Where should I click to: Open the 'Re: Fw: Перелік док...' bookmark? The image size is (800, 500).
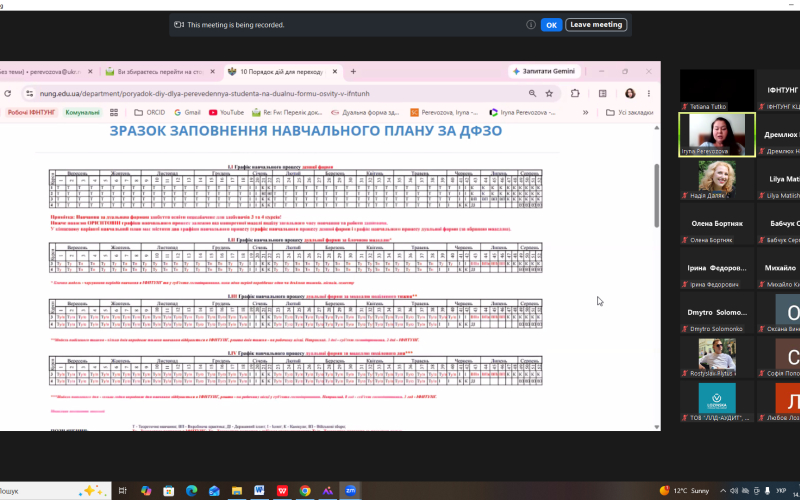pyautogui.click(x=288, y=112)
